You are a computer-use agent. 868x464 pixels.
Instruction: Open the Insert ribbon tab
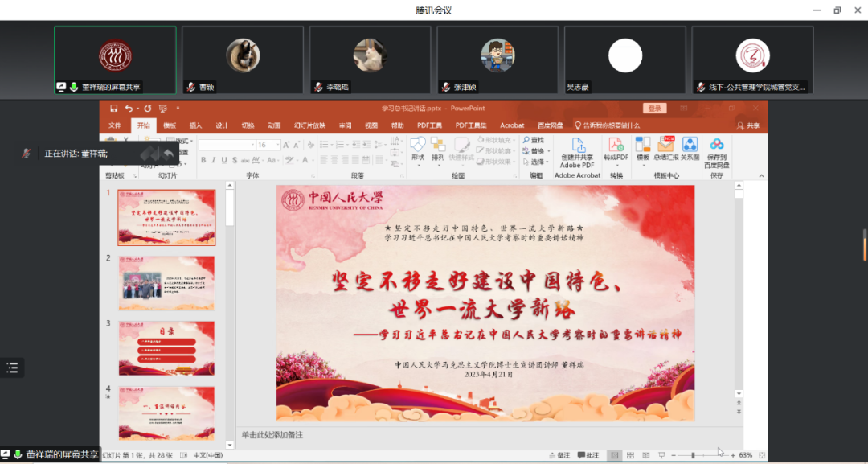pos(195,125)
